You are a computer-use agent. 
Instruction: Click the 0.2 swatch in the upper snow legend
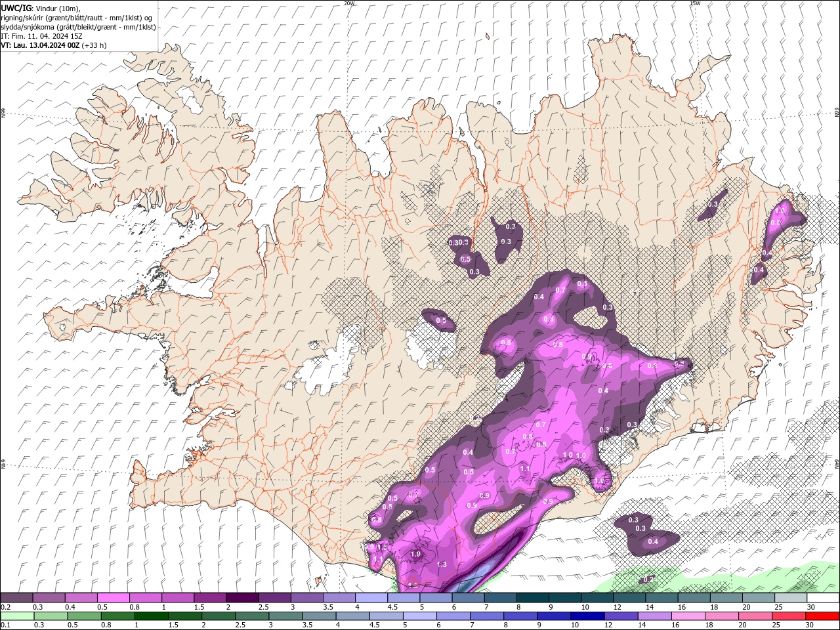[16, 598]
